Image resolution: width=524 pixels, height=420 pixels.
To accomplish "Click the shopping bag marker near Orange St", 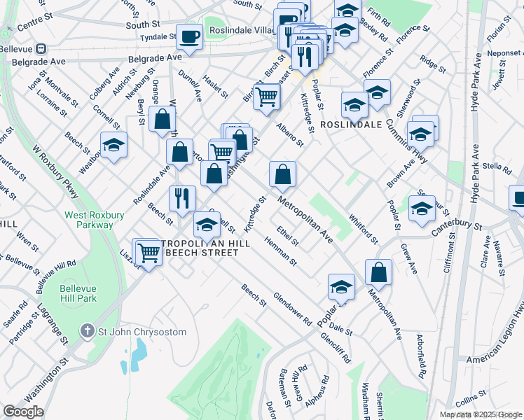I will [162, 122].
